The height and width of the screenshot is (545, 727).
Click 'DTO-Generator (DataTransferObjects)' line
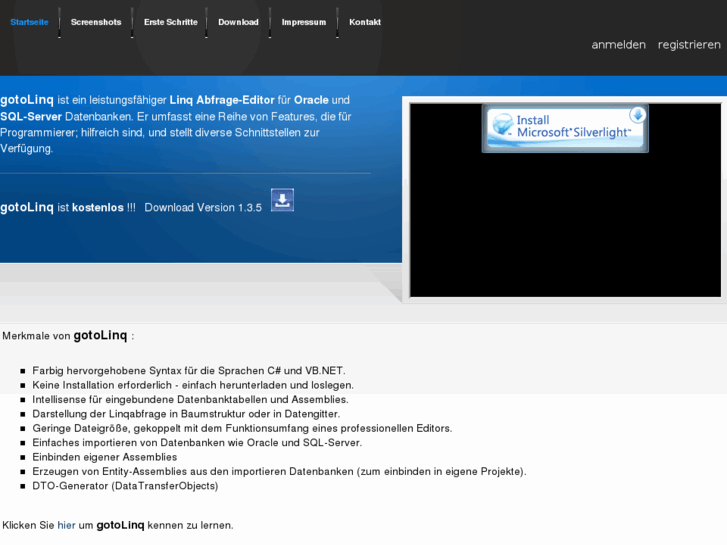(125, 486)
